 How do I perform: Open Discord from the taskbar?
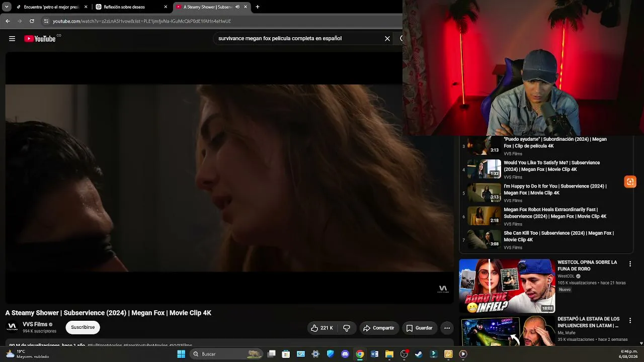(x=345, y=354)
